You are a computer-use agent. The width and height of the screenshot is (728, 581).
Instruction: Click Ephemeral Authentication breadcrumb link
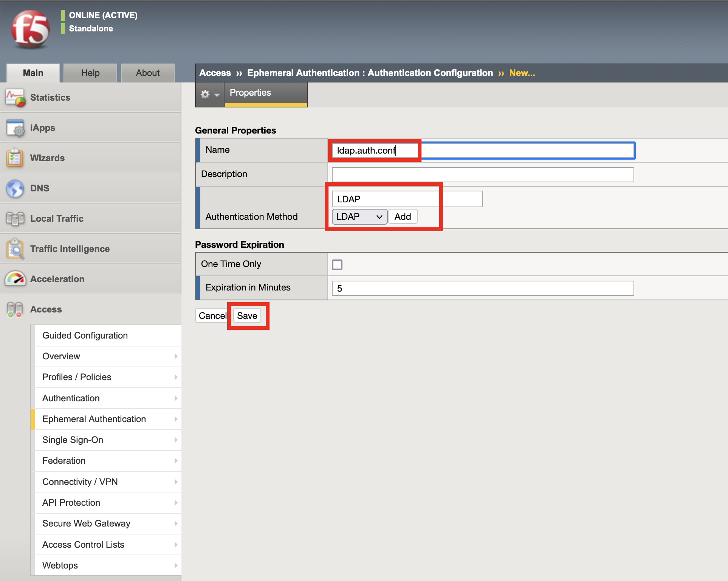(370, 73)
